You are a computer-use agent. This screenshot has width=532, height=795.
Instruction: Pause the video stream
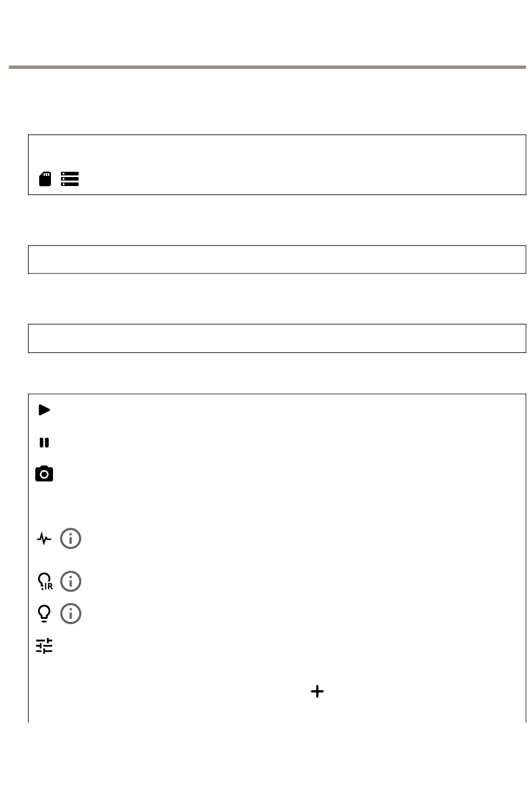coord(44,443)
